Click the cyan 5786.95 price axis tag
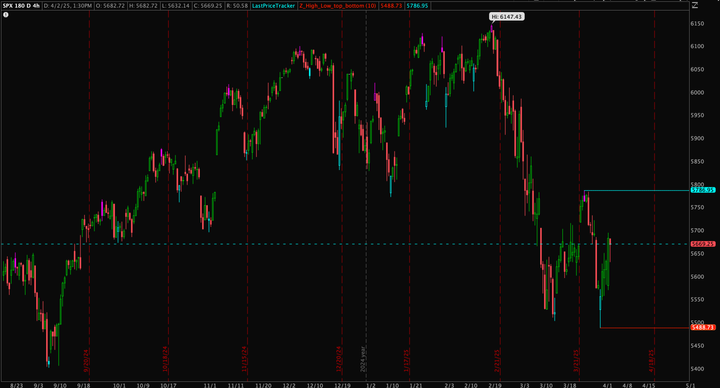This screenshot has height=388, width=720. click(703, 190)
